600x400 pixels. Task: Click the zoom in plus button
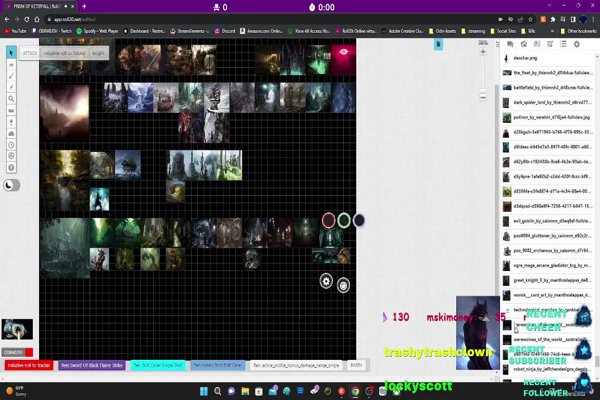click(483, 52)
